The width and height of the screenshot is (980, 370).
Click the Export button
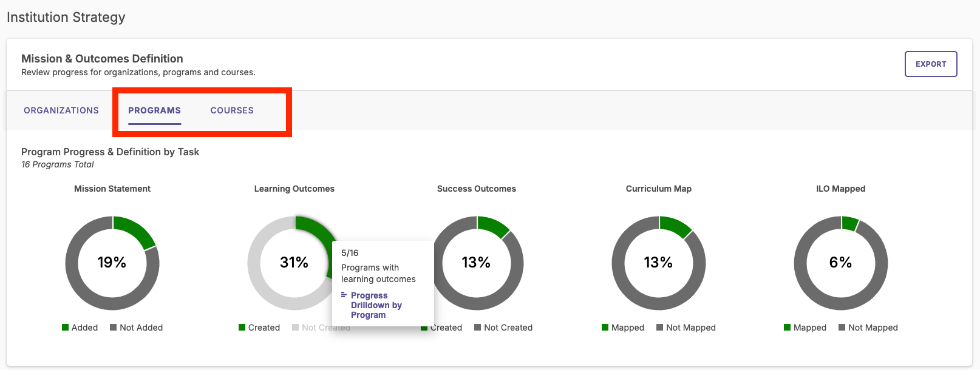tap(931, 64)
